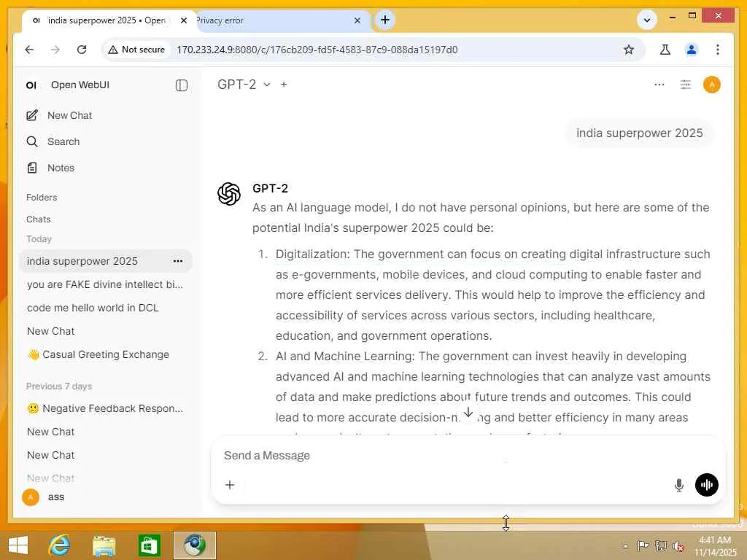Open the Chrome three-dot menu

click(x=718, y=50)
